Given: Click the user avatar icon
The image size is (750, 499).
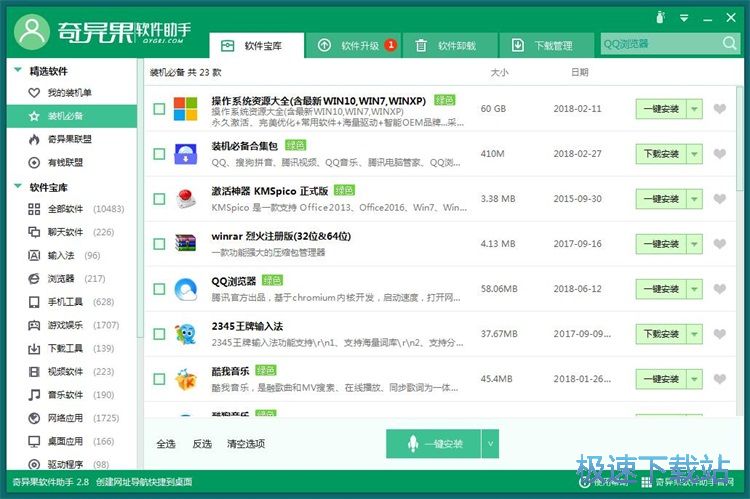Looking at the screenshot, I should 32,32.
